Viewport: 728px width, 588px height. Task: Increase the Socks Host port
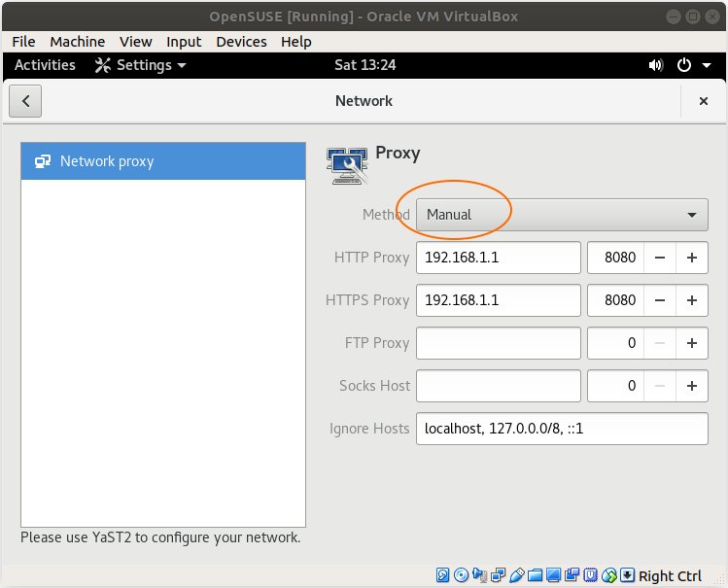click(x=692, y=386)
